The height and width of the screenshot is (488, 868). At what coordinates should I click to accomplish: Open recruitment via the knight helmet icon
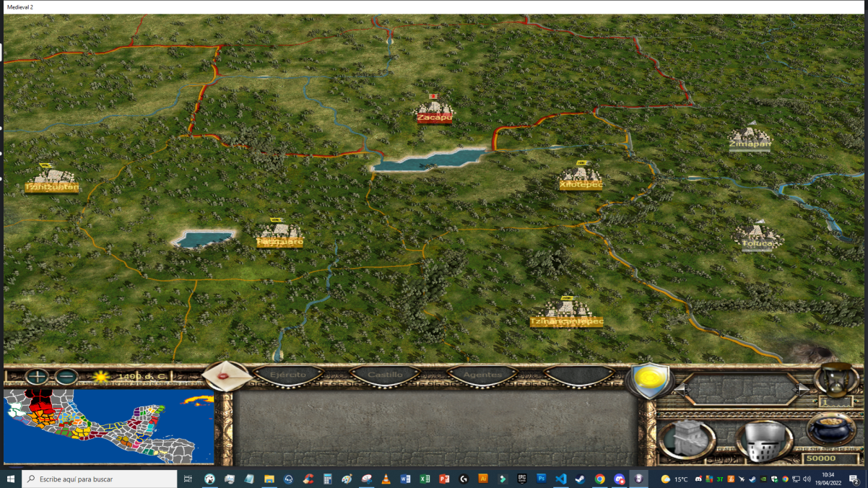(x=763, y=440)
